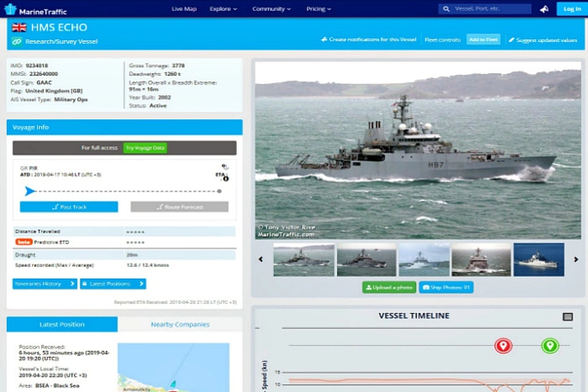Click the Year Built value 2002
The height and width of the screenshot is (392, 588).
165,97
